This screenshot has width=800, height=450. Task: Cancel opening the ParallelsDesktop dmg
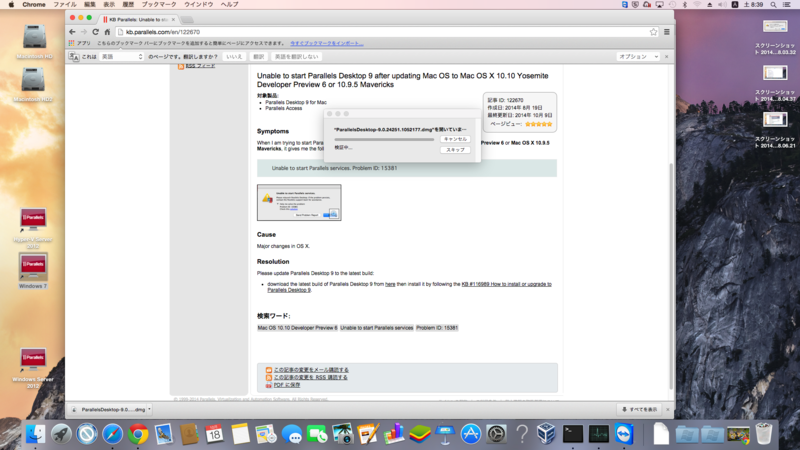[x=455, y=139]
